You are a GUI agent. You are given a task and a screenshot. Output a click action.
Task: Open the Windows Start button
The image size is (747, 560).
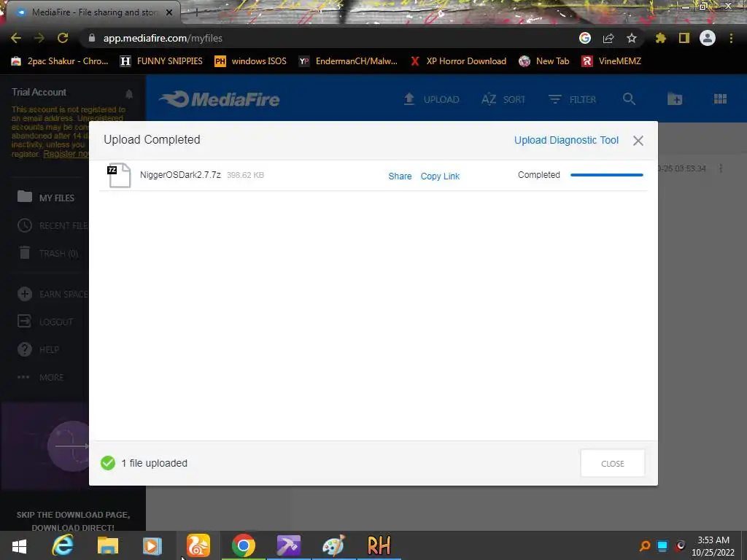pos(19,545)
